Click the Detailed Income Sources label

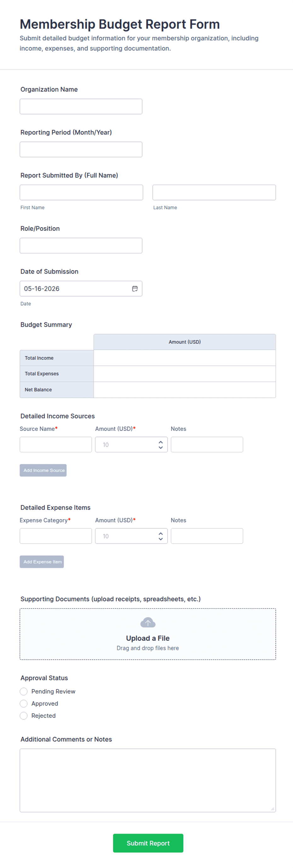(58, 416)
